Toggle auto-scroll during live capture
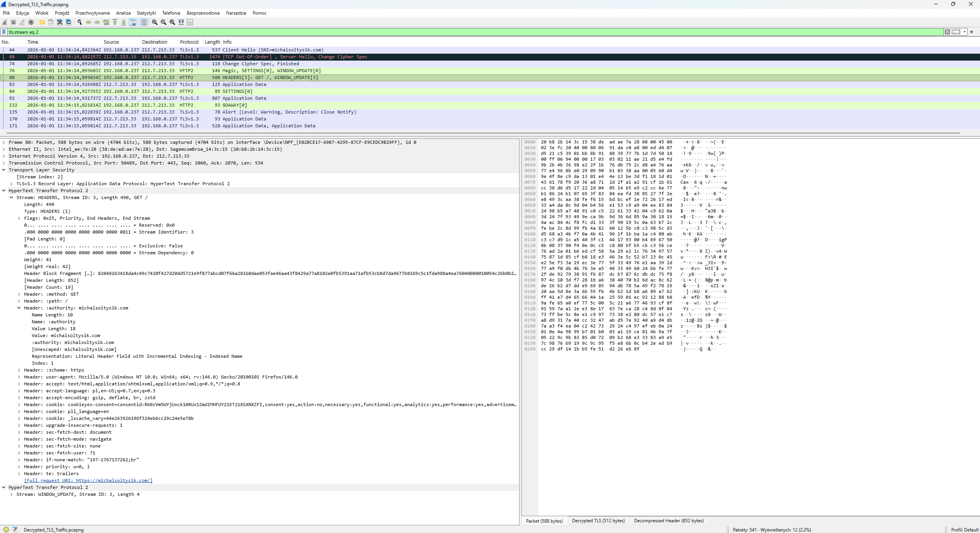 pyautogui.click(x=133, y=22)
